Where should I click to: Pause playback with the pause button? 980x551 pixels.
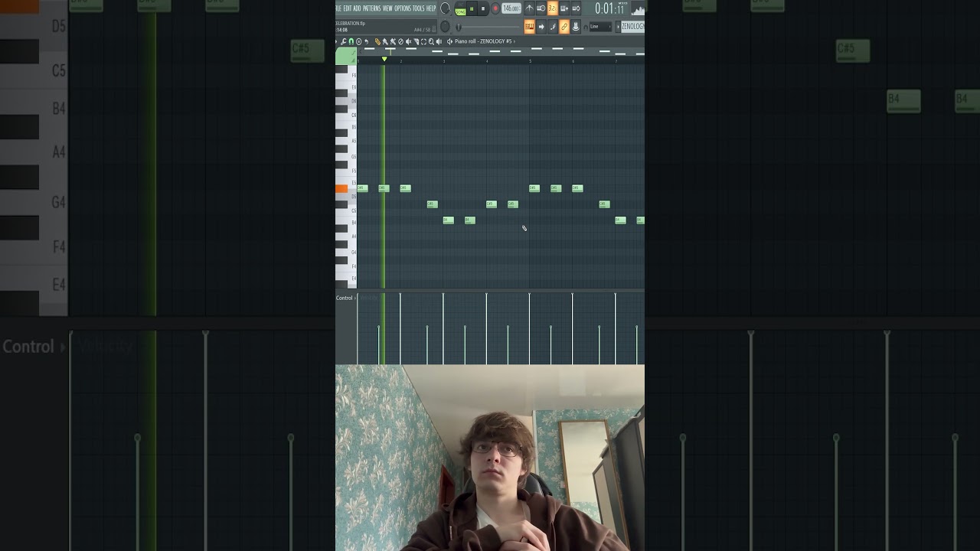472,8
